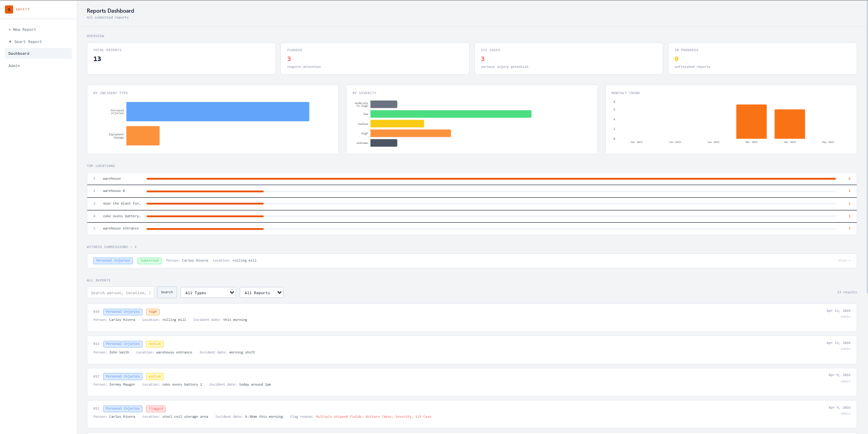The height and width of the screenshot is (434, 868).
Task: Open the witness submission View link
Action: pyautogui.click(x=844, y=261)
